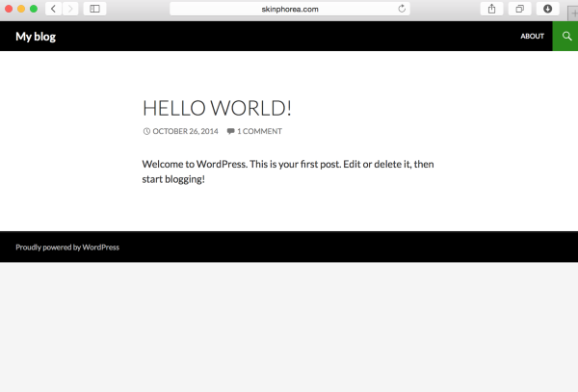Click the skinphorea.com address bar
This screenshot has width=578, height=392.
[290, 9]
